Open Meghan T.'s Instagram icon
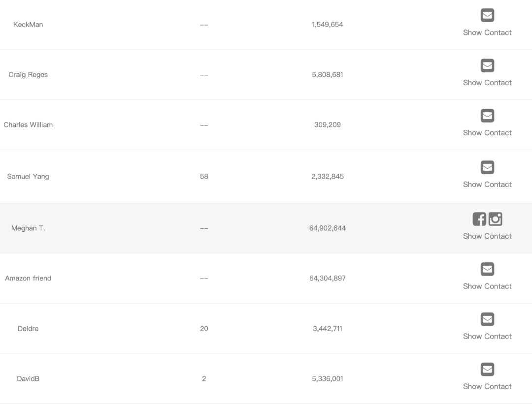Image resolution: width=532 pixels, height=404 pixels. pos(496,219)
